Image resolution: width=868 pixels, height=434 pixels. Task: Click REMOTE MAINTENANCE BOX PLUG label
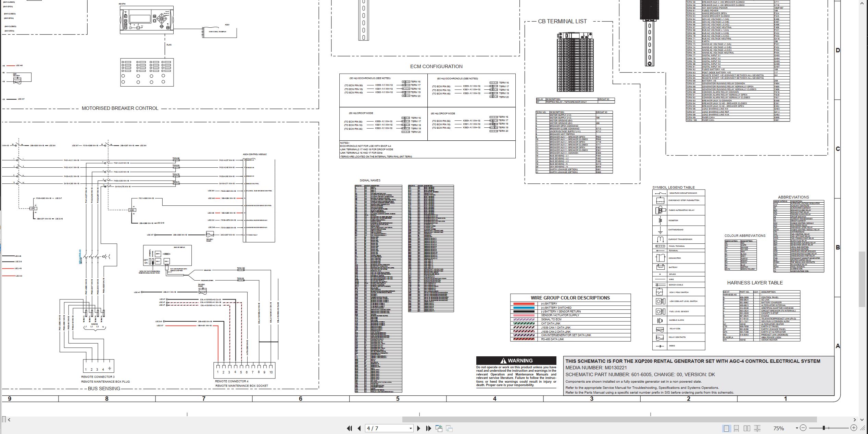[x=105, y=382]
